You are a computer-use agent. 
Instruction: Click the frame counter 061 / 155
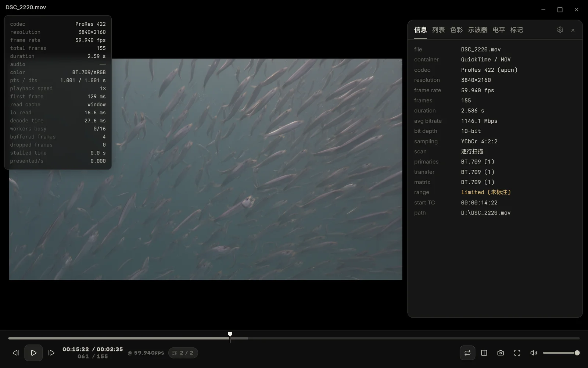[x=93, y=357]
